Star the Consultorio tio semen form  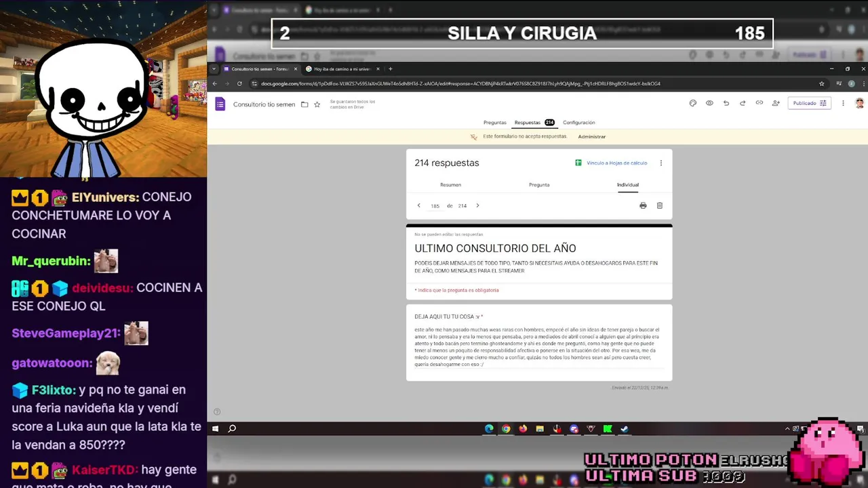[317, 104]
